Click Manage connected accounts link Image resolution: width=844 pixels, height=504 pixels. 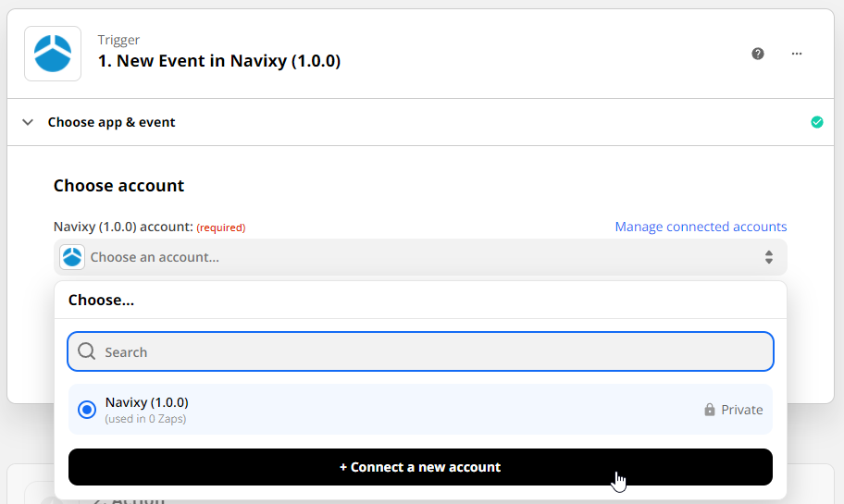701,227
